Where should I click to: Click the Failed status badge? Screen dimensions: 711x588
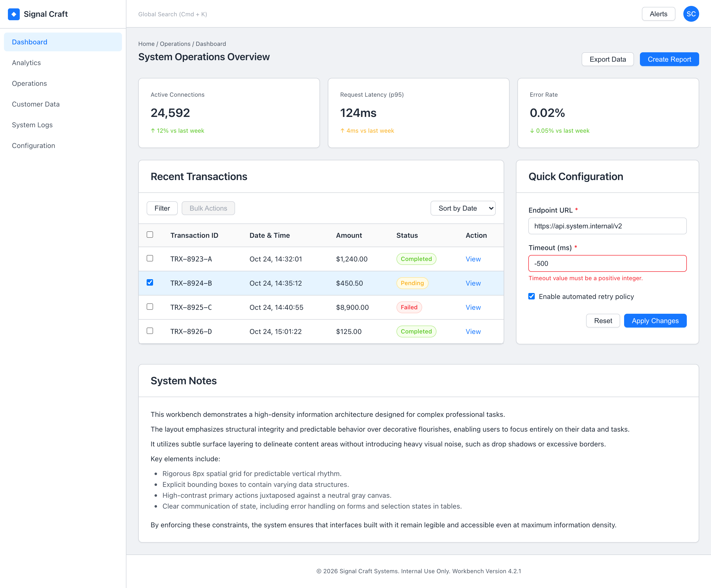(x=409, y=307)
